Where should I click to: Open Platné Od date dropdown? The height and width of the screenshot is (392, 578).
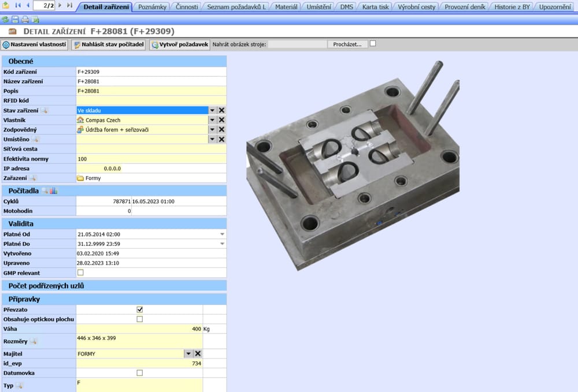[223, 234]
